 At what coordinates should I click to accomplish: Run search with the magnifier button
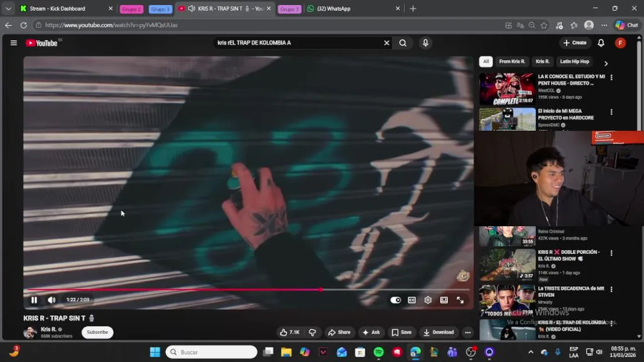pos(403,43)
